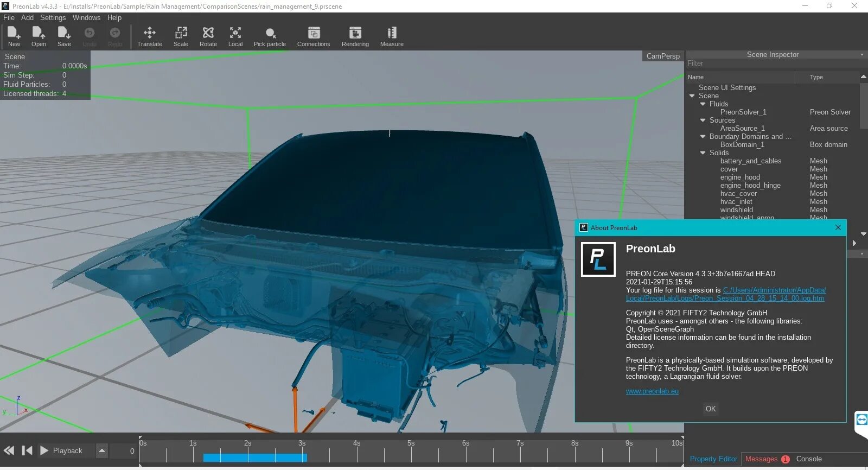Open the Rendering tool

(355, 33)
